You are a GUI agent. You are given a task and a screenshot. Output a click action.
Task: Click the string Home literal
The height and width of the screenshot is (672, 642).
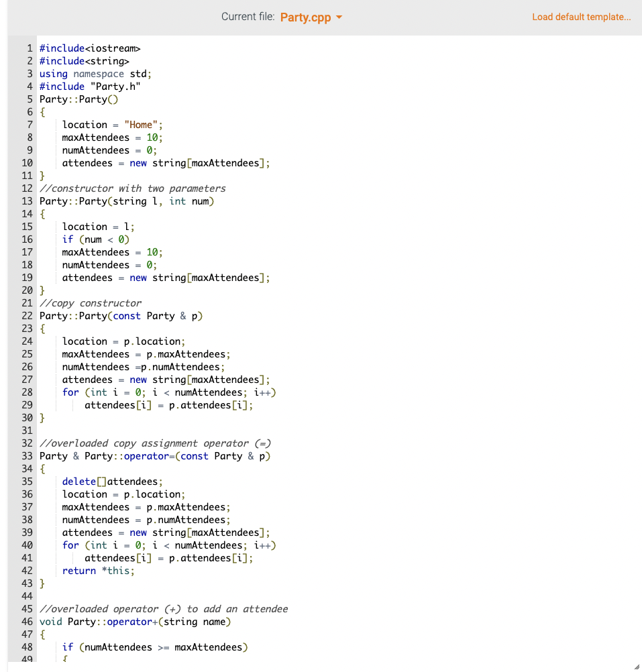pyautogui.click(x=142, y=124)
